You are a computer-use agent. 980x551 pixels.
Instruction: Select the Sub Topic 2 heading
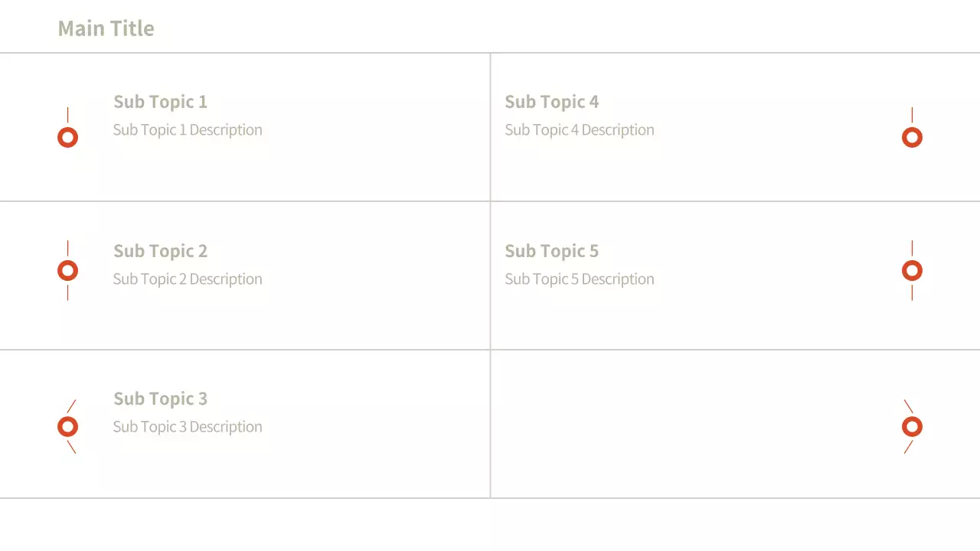[160, 251]
